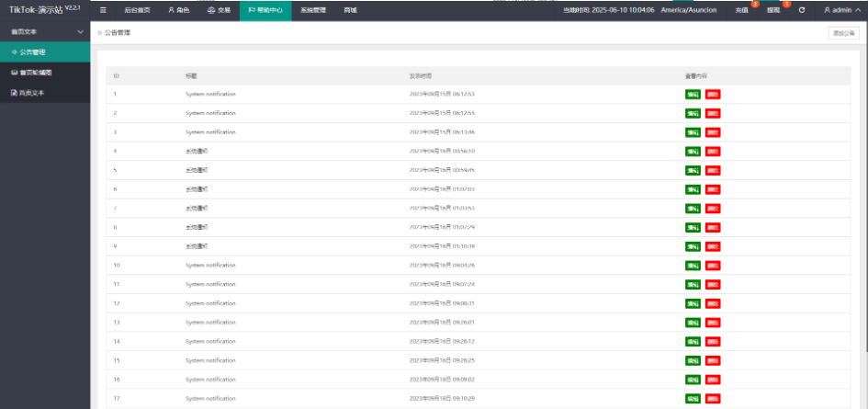Click the green edit button for row 7

click(693, 209)
